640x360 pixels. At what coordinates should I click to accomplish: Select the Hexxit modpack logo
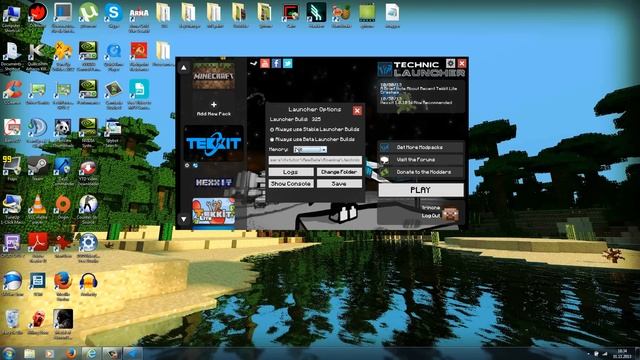coord(213,182)
